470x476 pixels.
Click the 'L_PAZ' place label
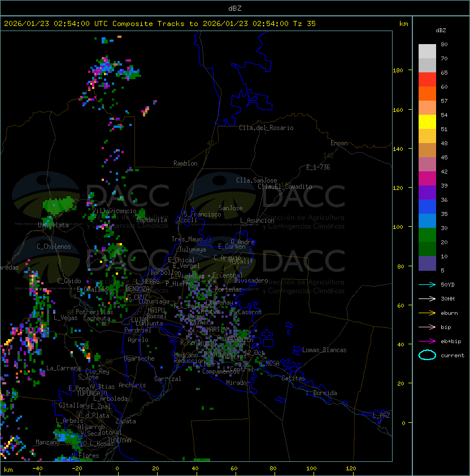pos(381,416)
